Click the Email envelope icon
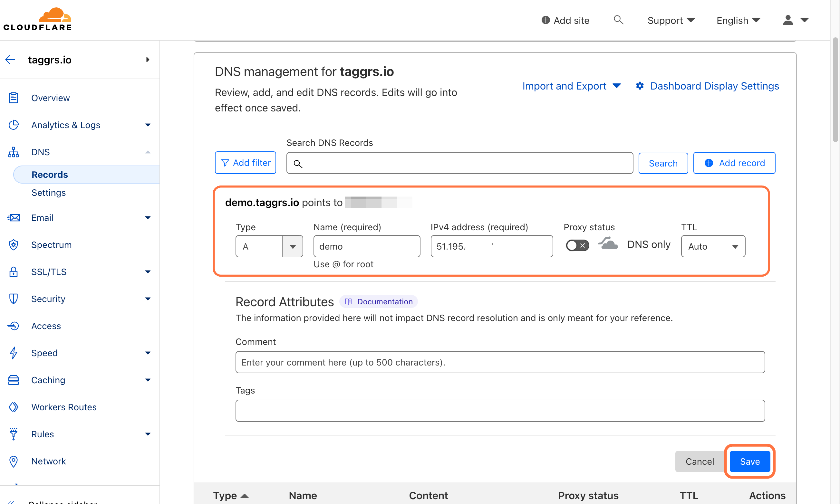 13,218
